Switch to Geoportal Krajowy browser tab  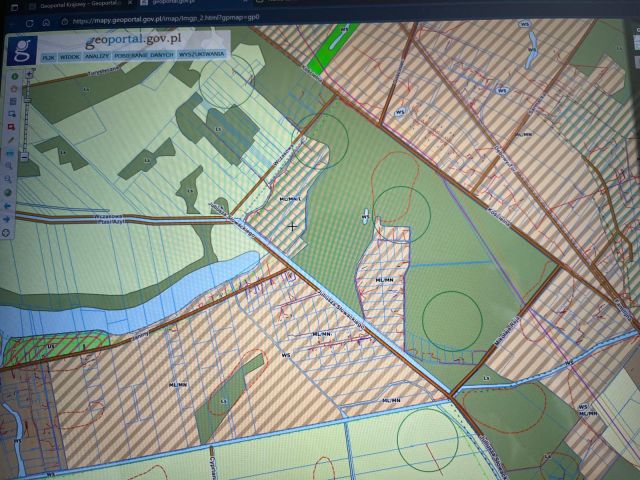tap(78, 5)
